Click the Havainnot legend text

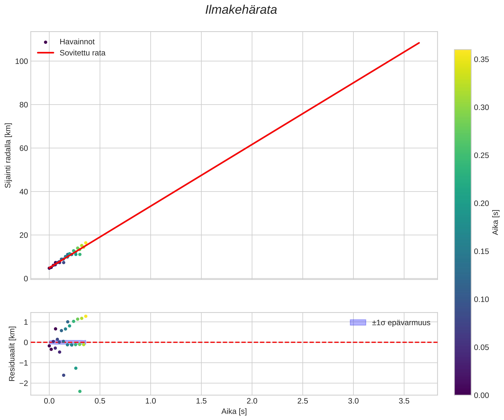coord(77,42)
